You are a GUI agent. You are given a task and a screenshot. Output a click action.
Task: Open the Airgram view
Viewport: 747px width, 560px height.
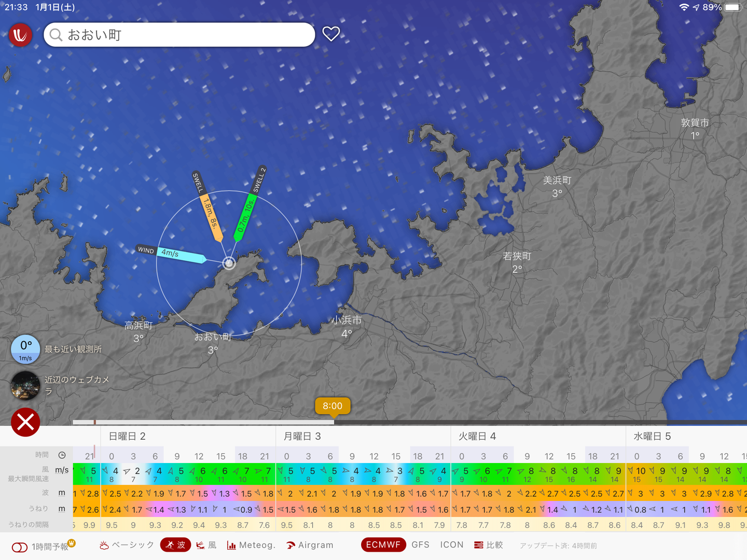click(310, 545)
